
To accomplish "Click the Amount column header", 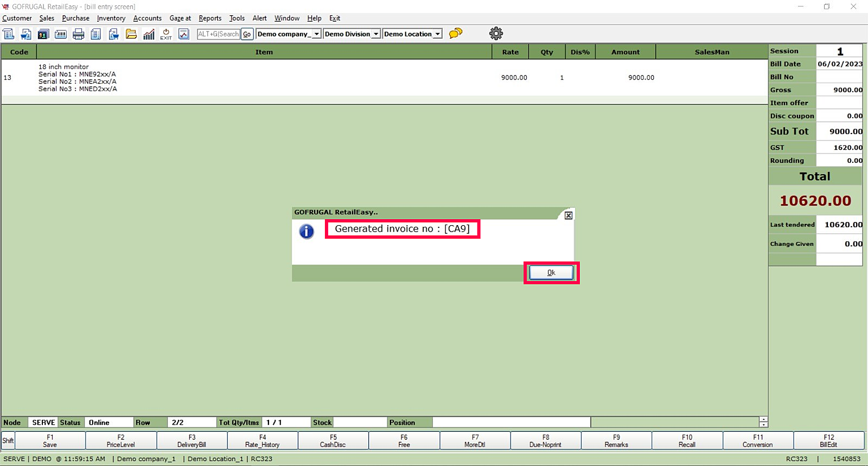I will [626, 52].
